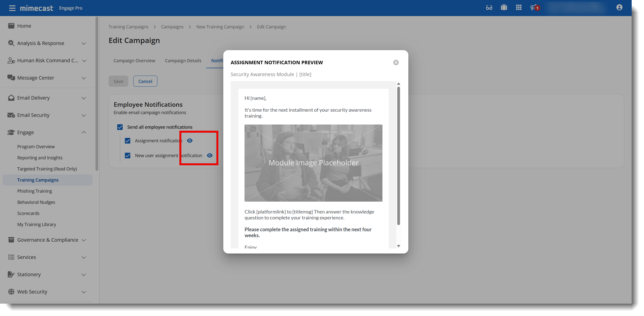
Task: Open Targeted Training (Read Only)
Action: [x=47, y=169]
